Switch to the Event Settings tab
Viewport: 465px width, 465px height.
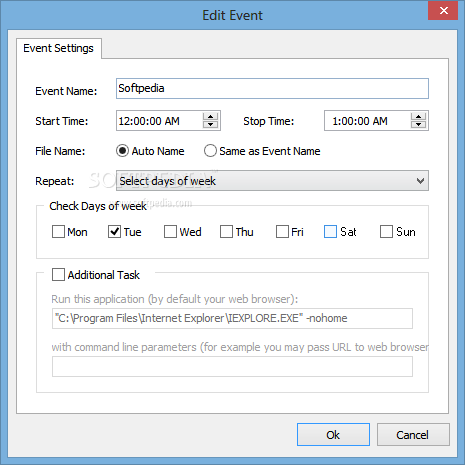tap(59, 48)
